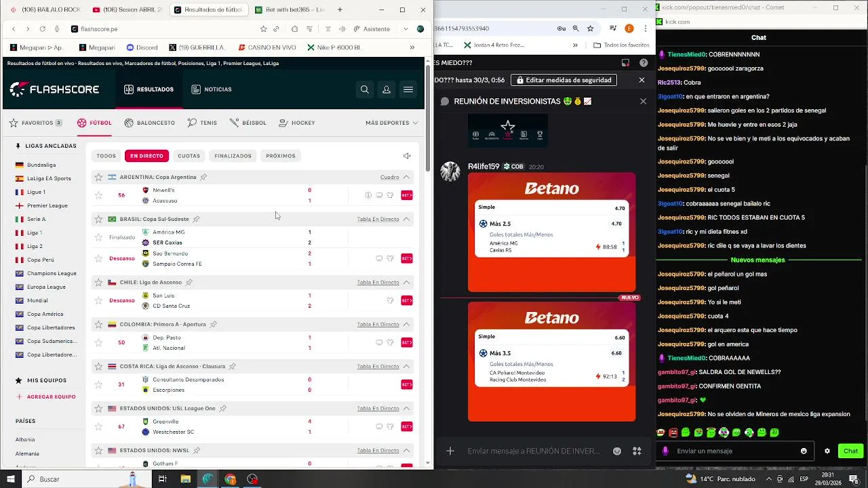Click Editar medidas de seguridad button
The height and width of the screenshot is (488, 868).
pos(564,80)
